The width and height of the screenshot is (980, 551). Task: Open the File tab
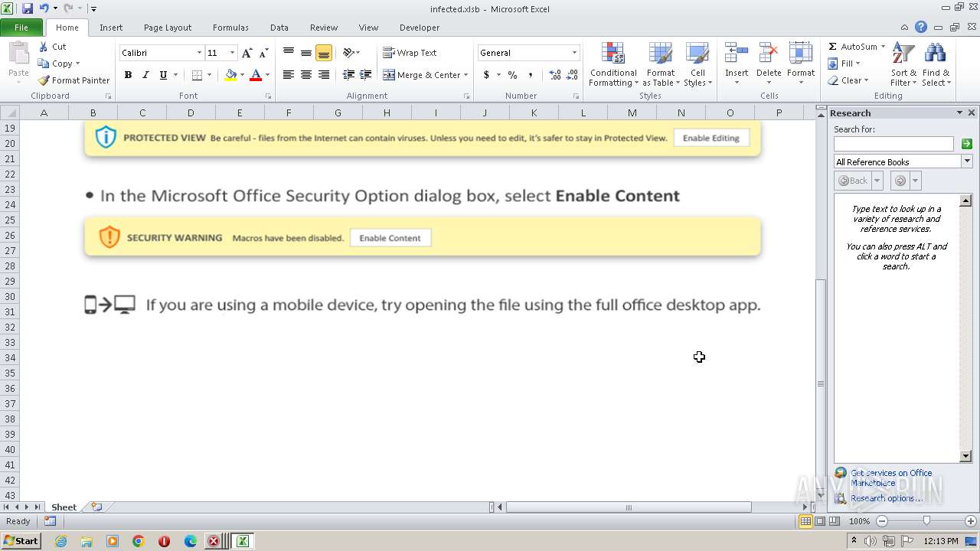coord(21,28)
